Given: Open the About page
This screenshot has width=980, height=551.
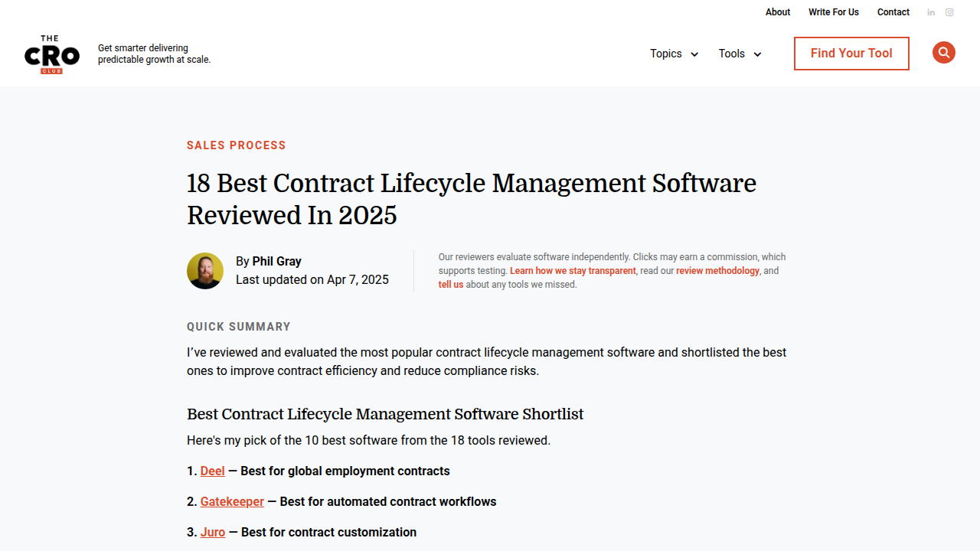Looking at the screenshot, I should point(778,12).
